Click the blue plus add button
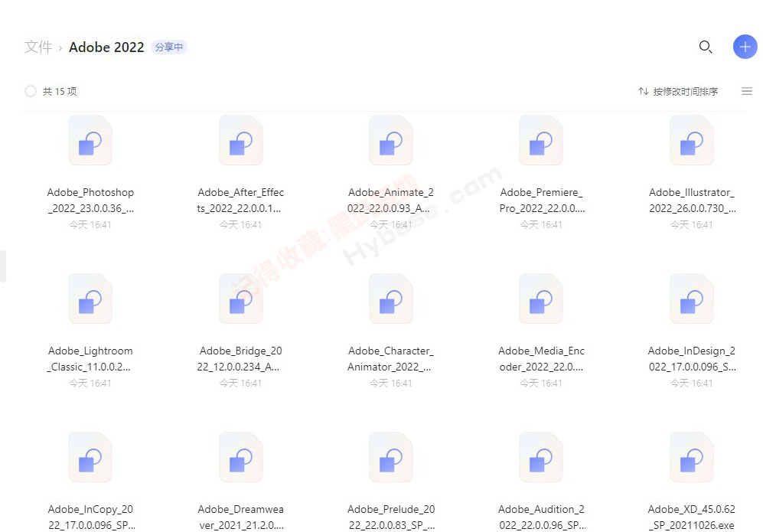763x532 pixels. coord(745,47)
